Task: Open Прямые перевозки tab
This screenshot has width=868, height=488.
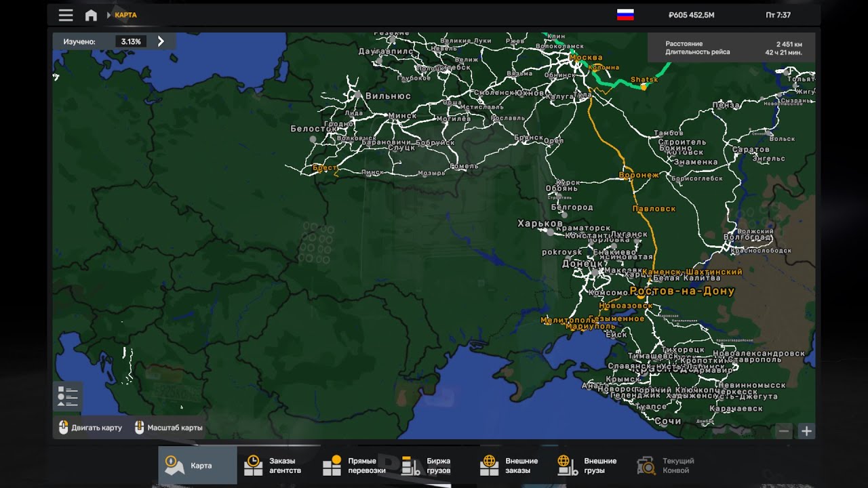Action: (x=355, y=466)
